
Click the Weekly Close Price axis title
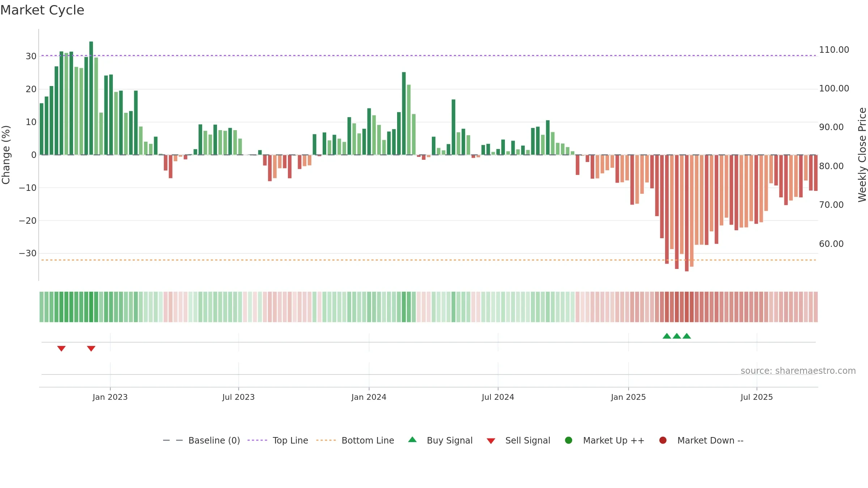tap(862, 155)
